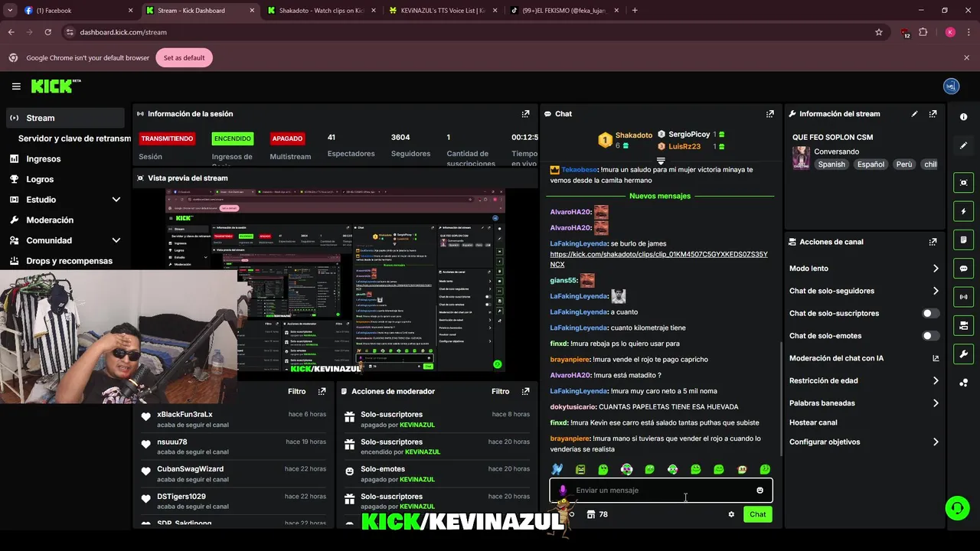Click the wrench icon in right sidebar
The image size is (980, 551).
pyautogui.click(x=963, y=354)
